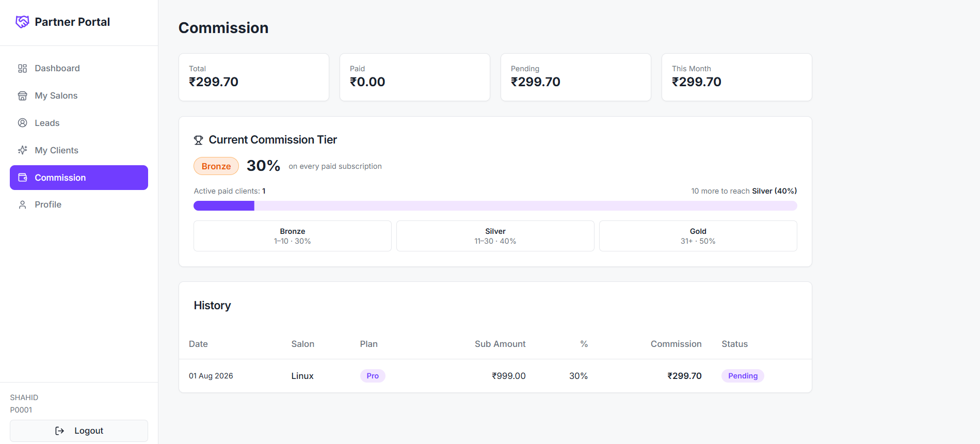Click the salon name Linux
980x444 pixels.
pyautogui.click(x=302, y=376)
